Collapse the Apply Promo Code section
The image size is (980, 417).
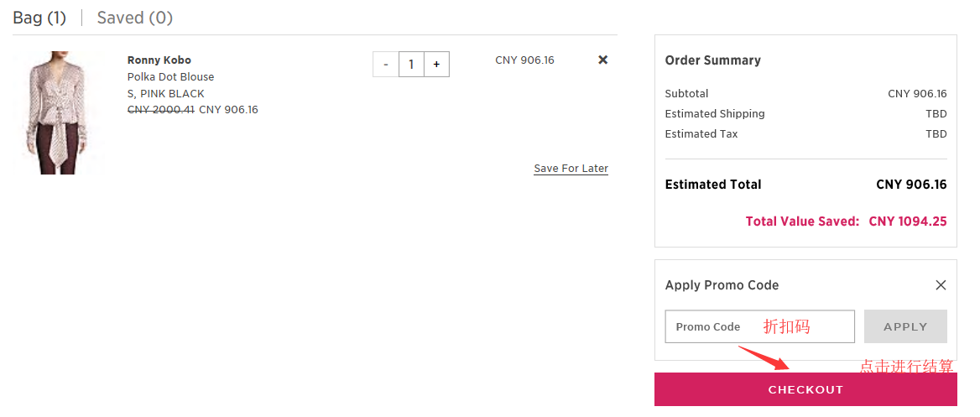click(x=941, y=285)
